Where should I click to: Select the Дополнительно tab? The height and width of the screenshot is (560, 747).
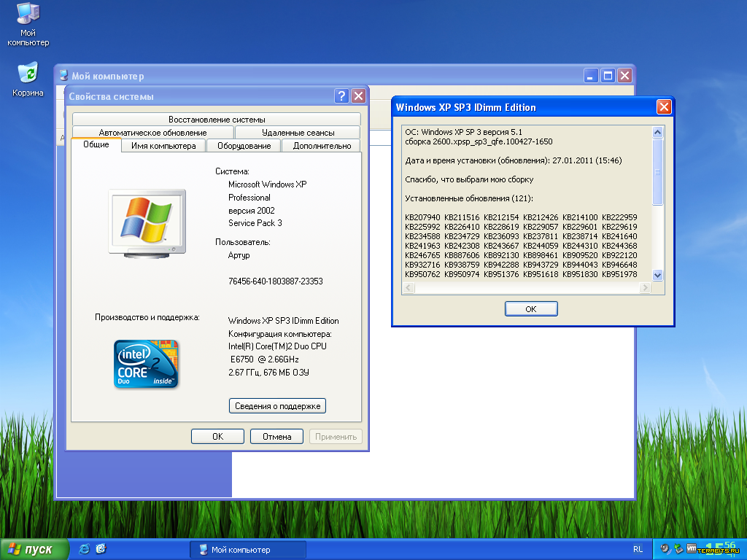click(322, 146)
